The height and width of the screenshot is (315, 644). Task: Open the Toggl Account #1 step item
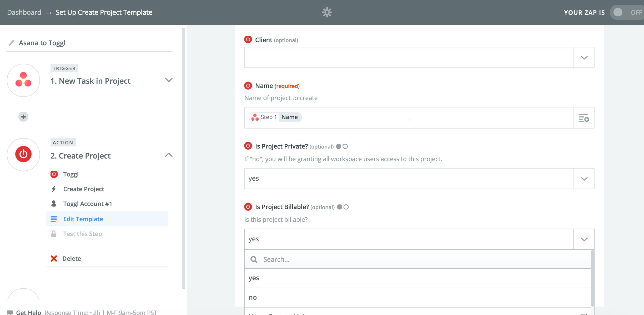pyautogui.click(x=107, y=204)
